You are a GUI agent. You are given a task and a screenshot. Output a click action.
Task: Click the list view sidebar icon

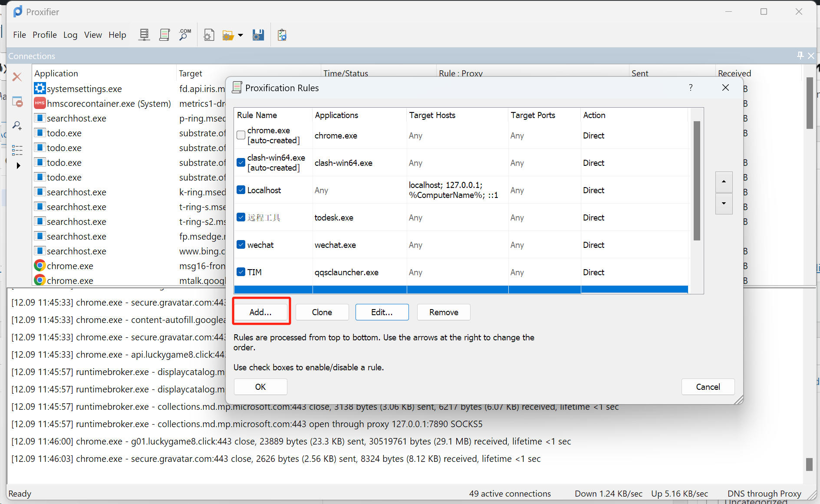click(17, 150)
